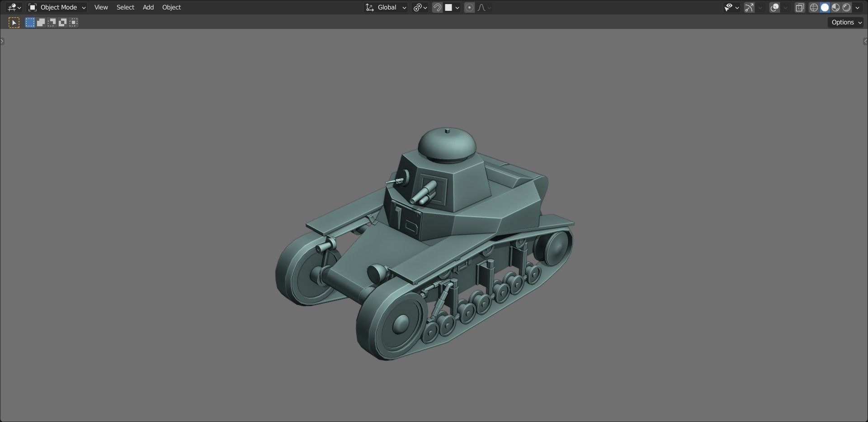
Task: Toggle viewport gizmos
Action: [749, 7]
